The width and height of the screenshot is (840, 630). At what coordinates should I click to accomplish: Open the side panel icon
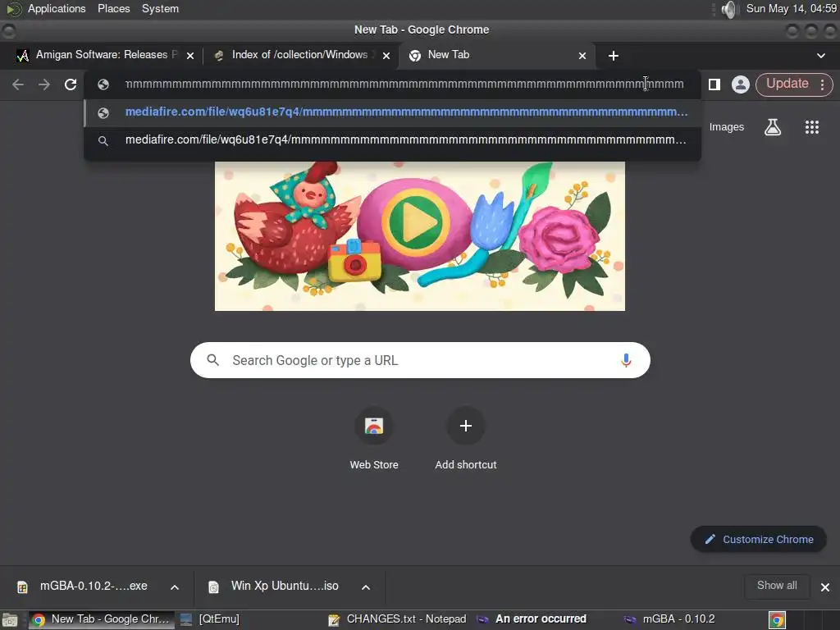(714, 84)
